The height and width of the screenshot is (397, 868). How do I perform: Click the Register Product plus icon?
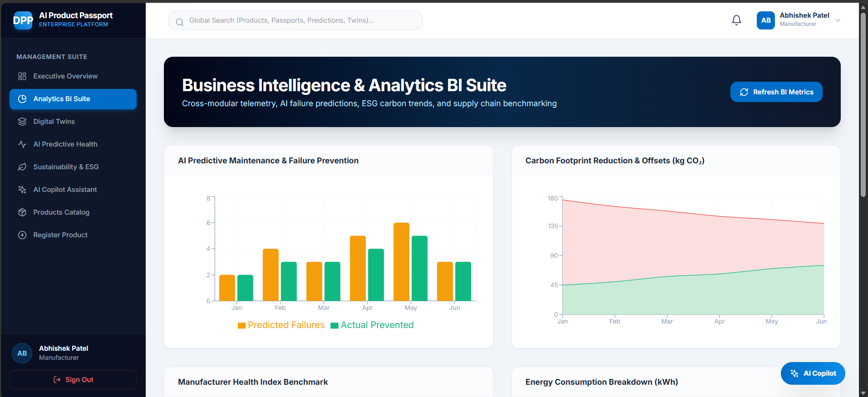[x=22, y=235]
